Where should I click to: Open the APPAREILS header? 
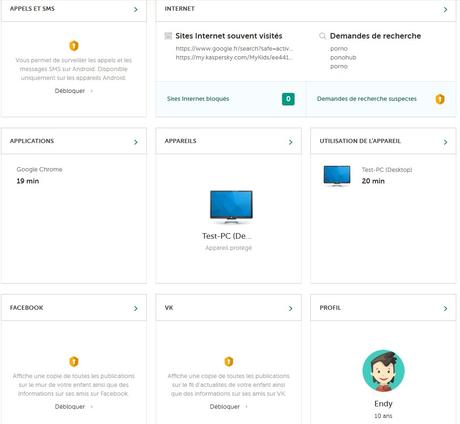180,141
